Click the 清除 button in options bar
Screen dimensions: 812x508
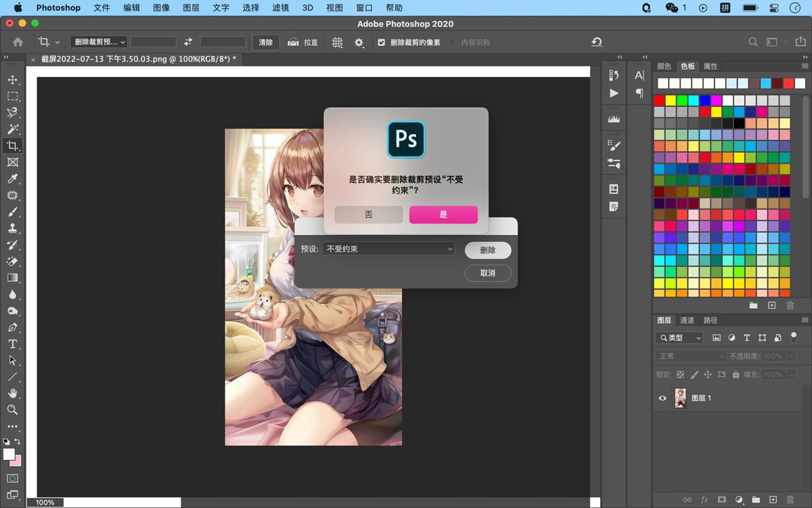(x=266, y=42)
